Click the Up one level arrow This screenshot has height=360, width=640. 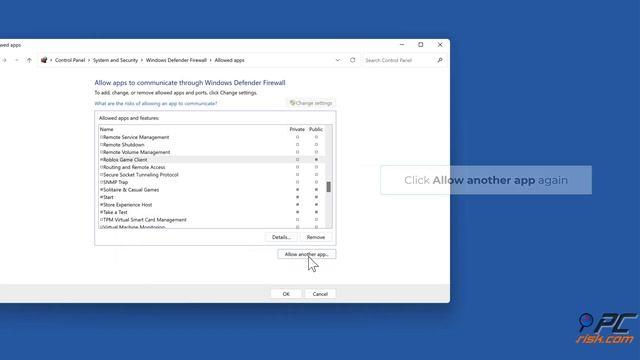pyautogui.click(x=29, y=60)
